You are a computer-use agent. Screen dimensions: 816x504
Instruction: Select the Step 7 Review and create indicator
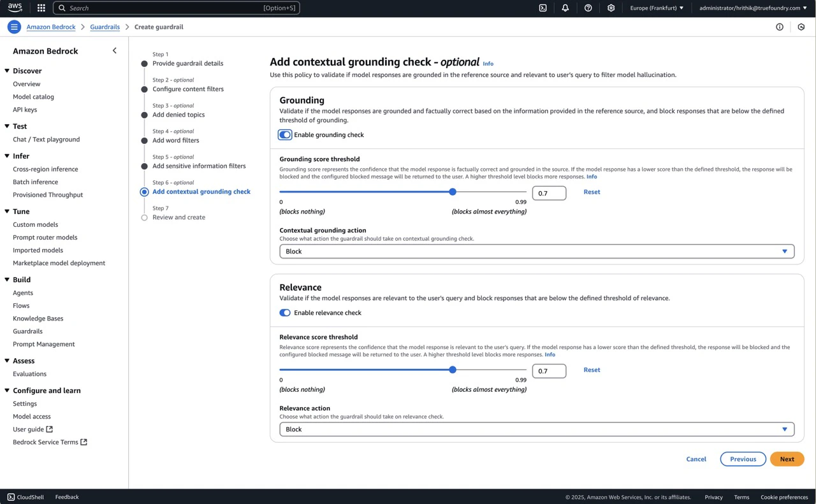144,217
